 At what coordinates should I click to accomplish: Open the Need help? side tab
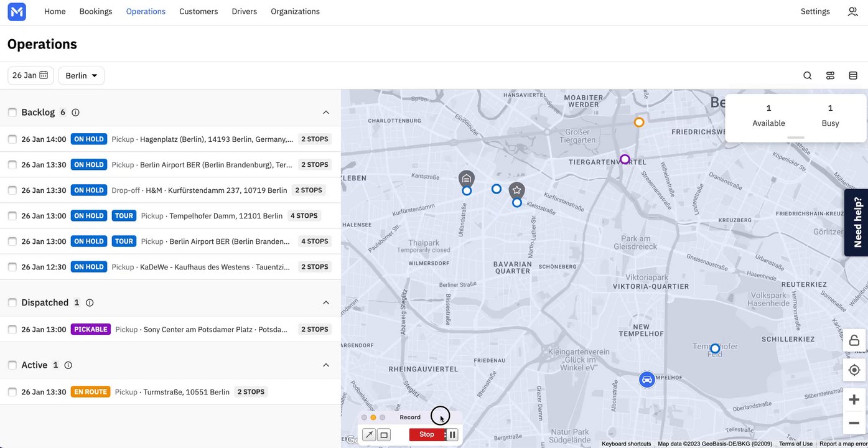click(857, 223)
